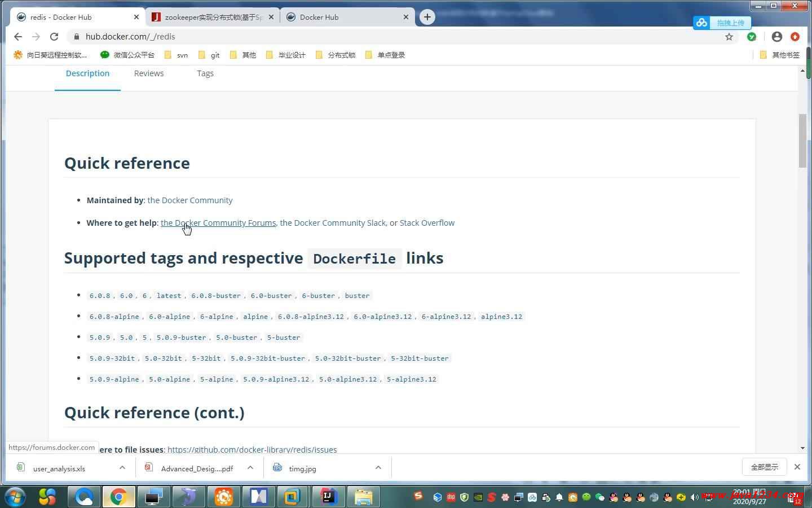This screenshot has height=508, width=812.
Task: Open a new browser tab with plus
Action: coord(427,17)
